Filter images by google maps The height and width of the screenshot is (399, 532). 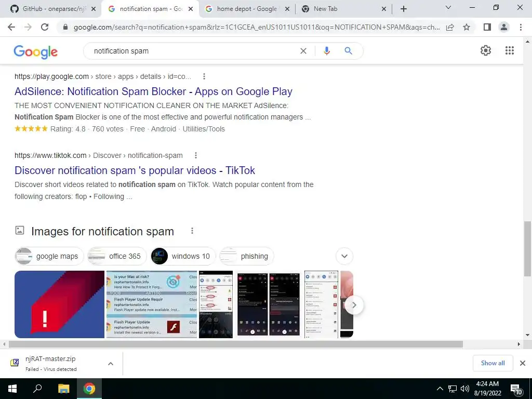(x=49, y=256)
